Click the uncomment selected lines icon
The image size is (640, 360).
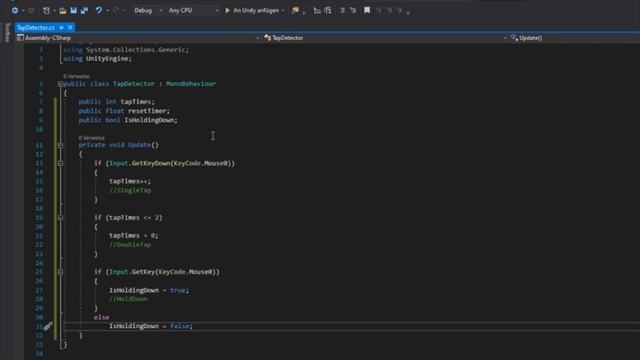point(353,10)
